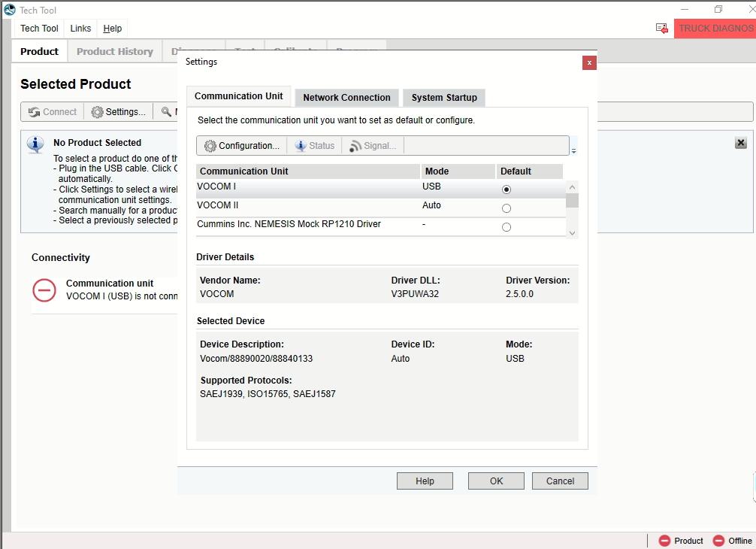This screenshot has width=756, height=549.
Task: Open Configuration... for the communication unit
Action: [241, 146]
